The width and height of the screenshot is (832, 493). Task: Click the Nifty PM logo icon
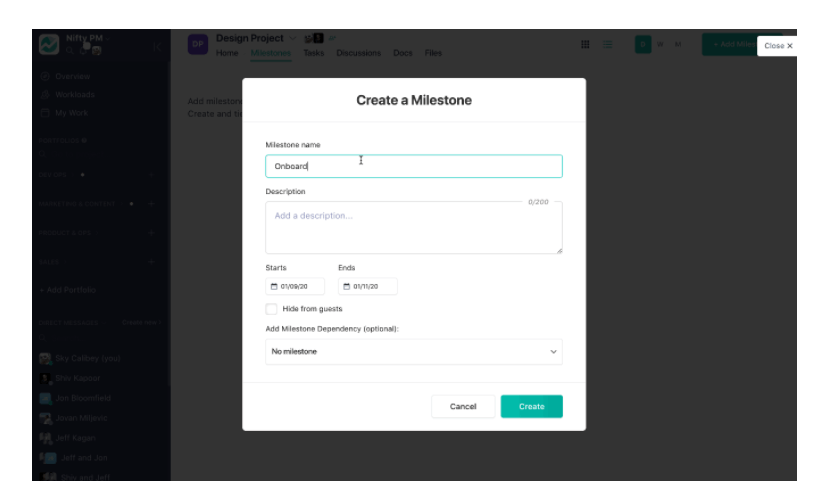pos(49,44)
